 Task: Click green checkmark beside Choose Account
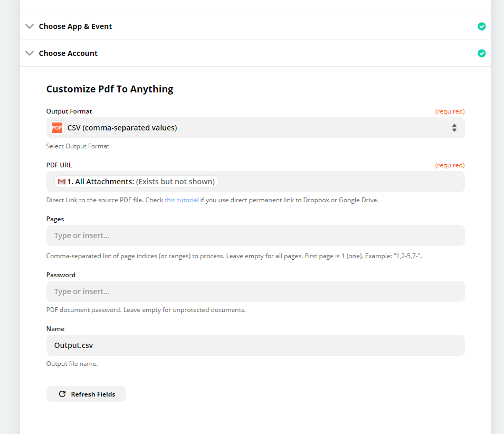tap(481, 53)
